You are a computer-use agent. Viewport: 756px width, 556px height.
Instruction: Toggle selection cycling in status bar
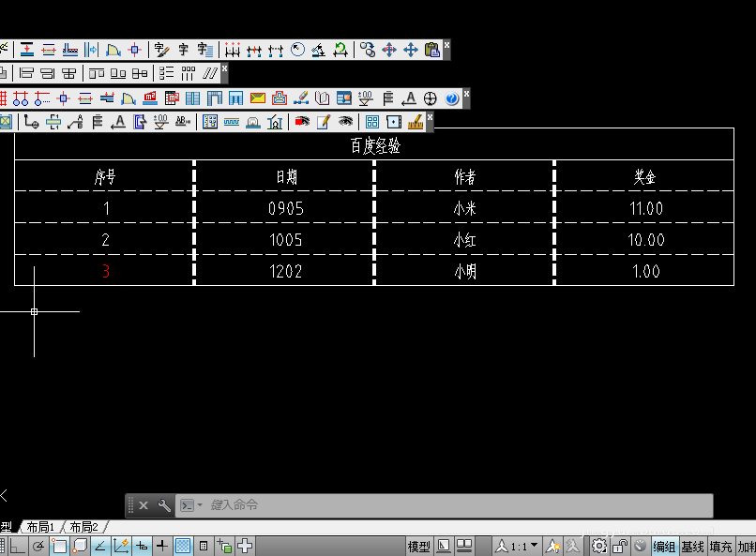224,546
